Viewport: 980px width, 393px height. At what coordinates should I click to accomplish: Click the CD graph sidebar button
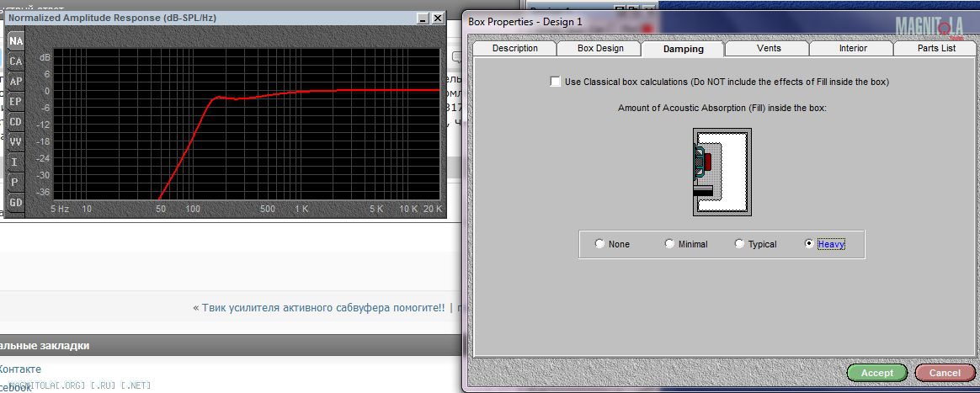[15, 121]
